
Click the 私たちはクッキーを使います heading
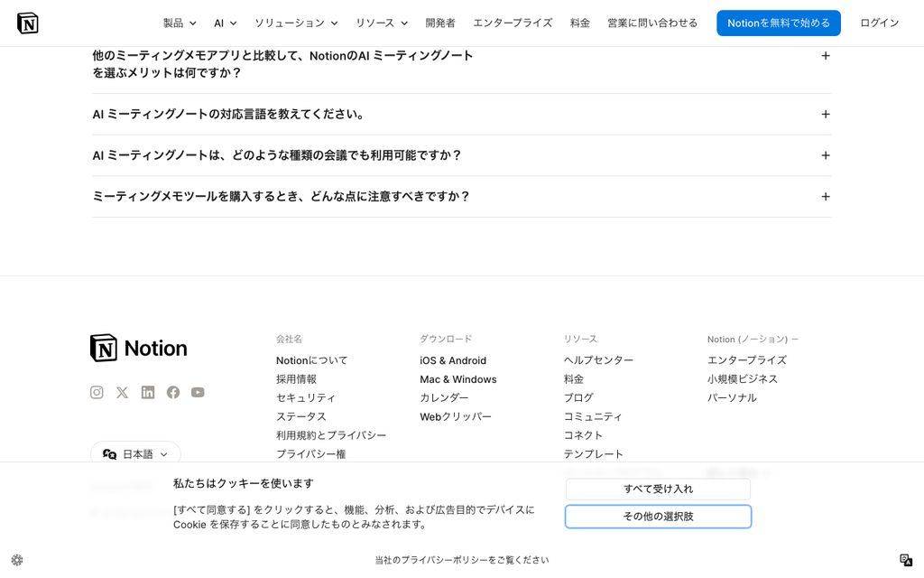pyautogui.click(x=244, y=484)
